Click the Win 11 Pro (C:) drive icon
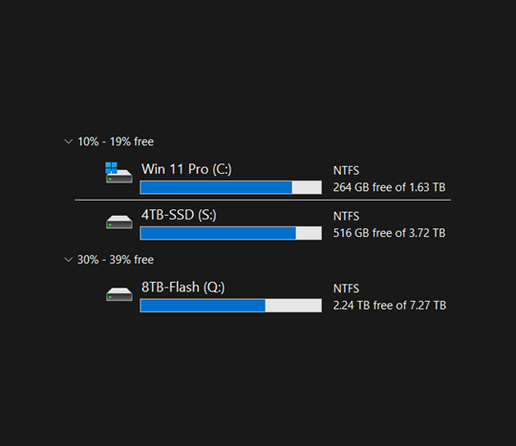The width and height of the screenshot is (516, 446). click(x=119, y=173)
